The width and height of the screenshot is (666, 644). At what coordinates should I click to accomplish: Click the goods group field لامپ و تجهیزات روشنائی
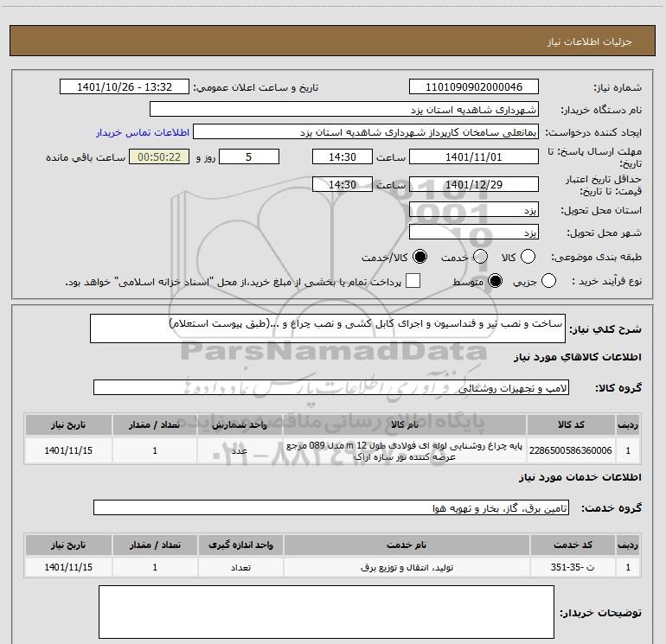point(331,387)
